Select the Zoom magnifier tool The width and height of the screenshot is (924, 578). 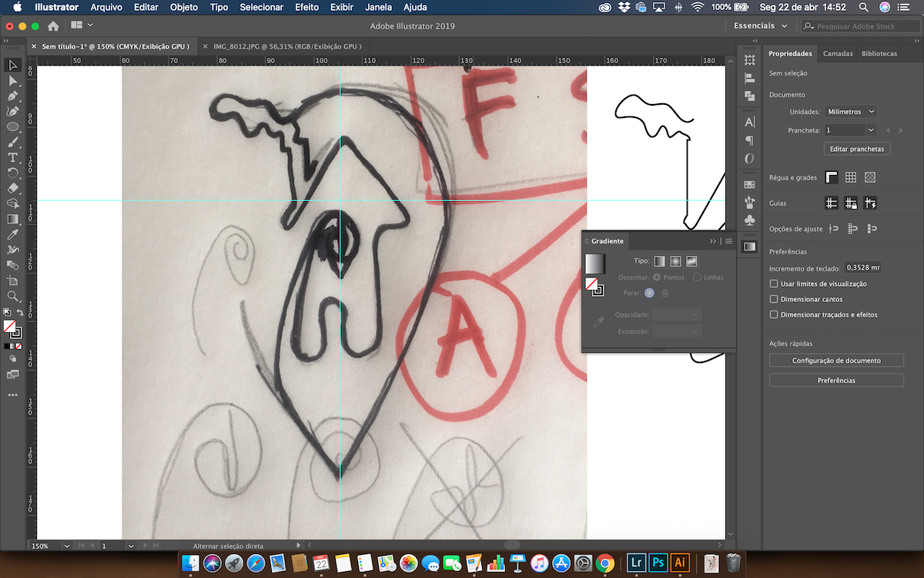coord(12,296)
